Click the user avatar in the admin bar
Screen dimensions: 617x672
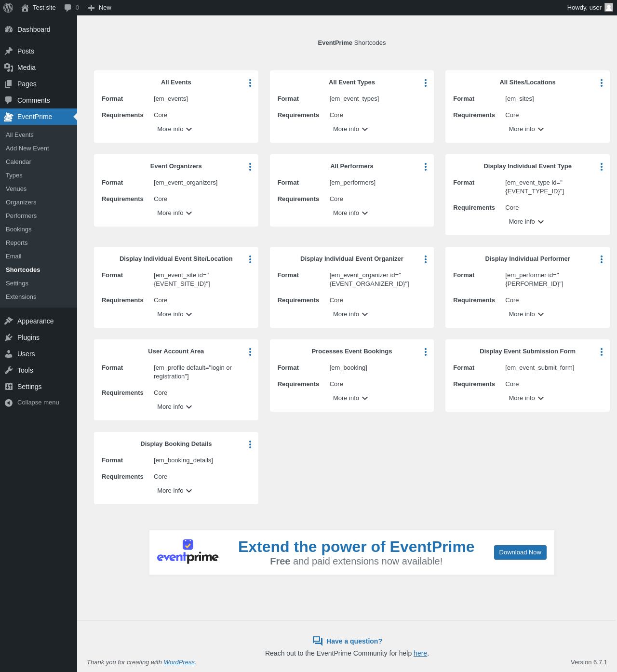(x=609, y=8)
